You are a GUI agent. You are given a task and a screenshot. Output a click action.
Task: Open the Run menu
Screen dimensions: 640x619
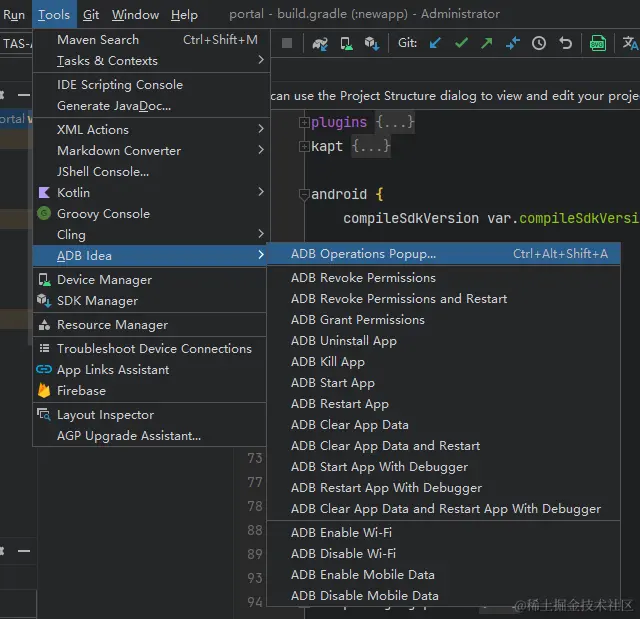14,15
